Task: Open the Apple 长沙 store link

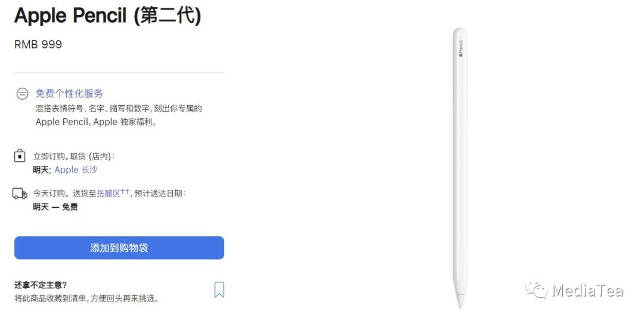Action: [76, 170]
